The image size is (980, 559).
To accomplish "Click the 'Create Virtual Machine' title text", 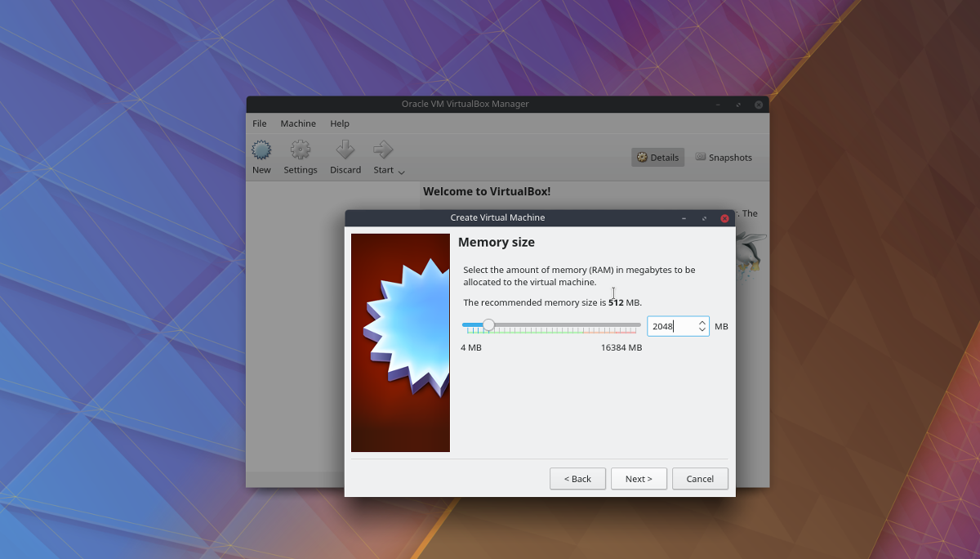I will point(497,217).
